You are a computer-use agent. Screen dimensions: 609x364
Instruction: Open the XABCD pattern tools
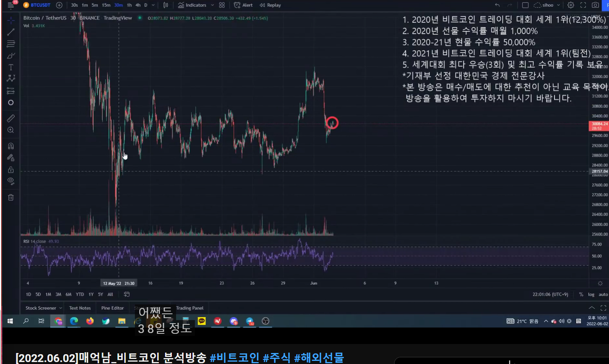point(11,78)
